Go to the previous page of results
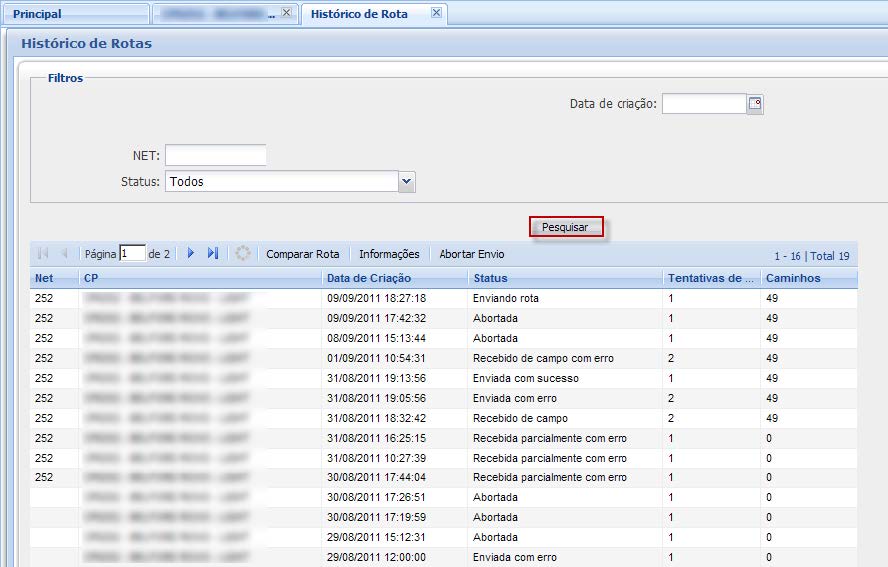 tap(64, 254)
